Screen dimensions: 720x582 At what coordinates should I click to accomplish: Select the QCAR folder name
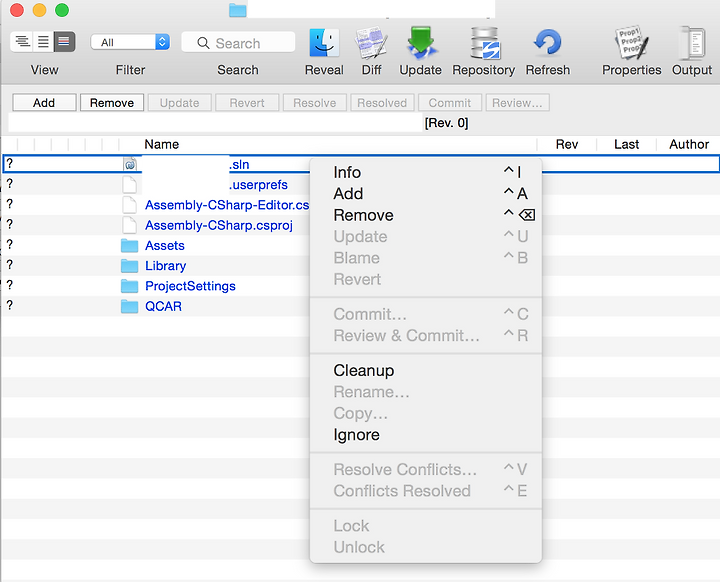point(163,306)
